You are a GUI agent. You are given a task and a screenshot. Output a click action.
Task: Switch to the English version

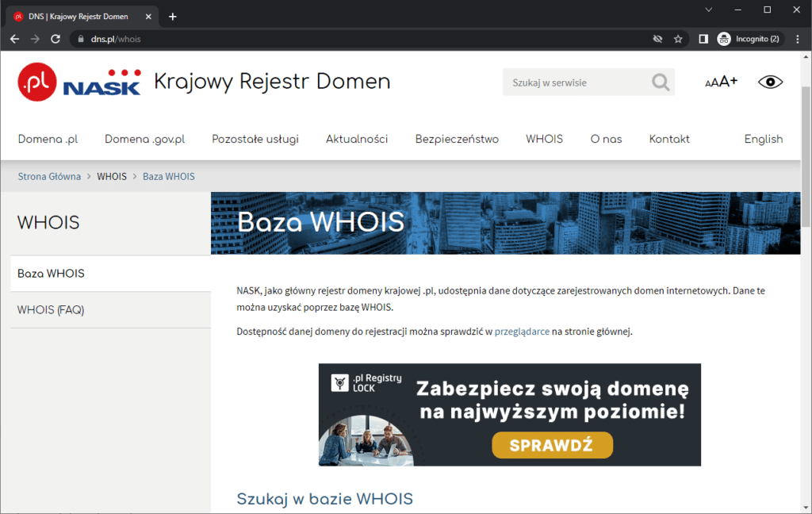[x=763, y=139]
